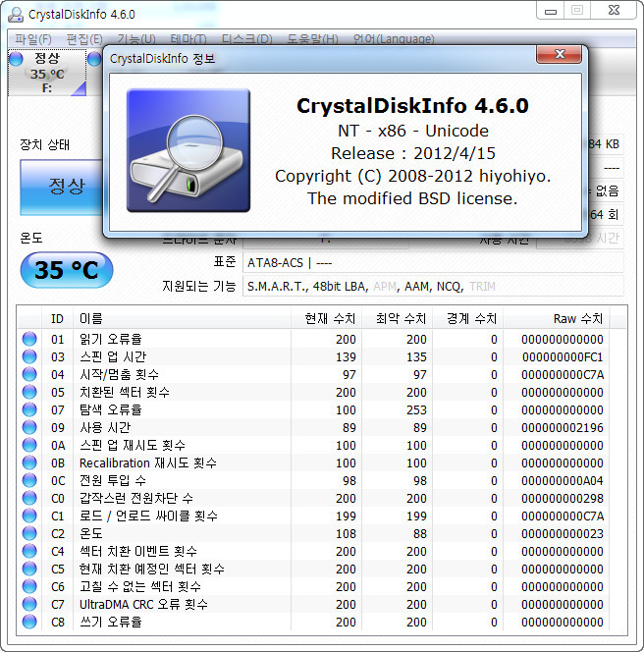644x652 pixels.
Task: Click status circle for ID C1 row
Action: [29, 516]
